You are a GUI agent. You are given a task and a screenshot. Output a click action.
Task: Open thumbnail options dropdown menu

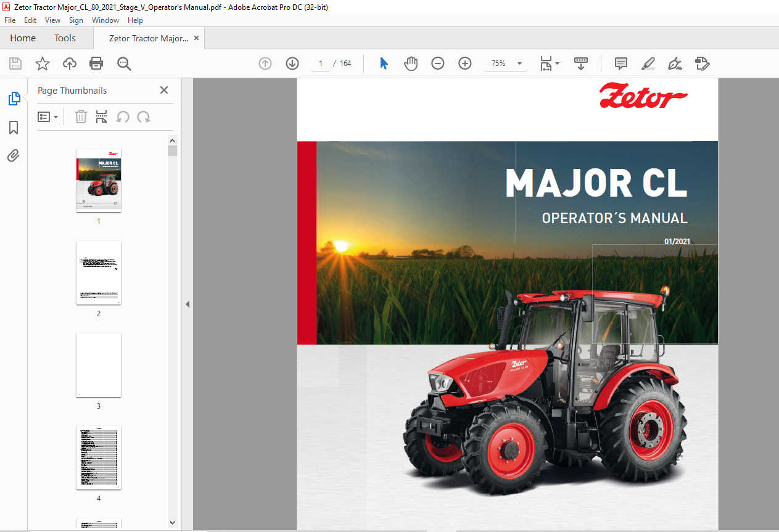(x=48, y=117)
